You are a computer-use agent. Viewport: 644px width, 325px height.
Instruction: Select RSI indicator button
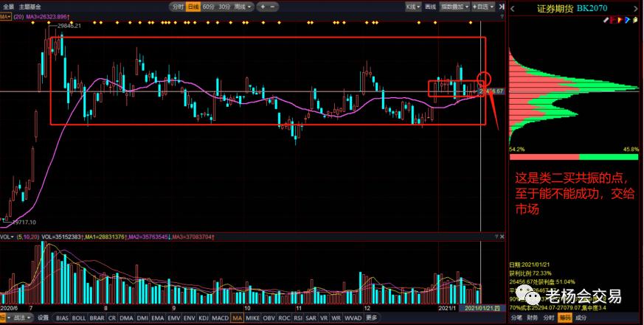pos(298,318)
